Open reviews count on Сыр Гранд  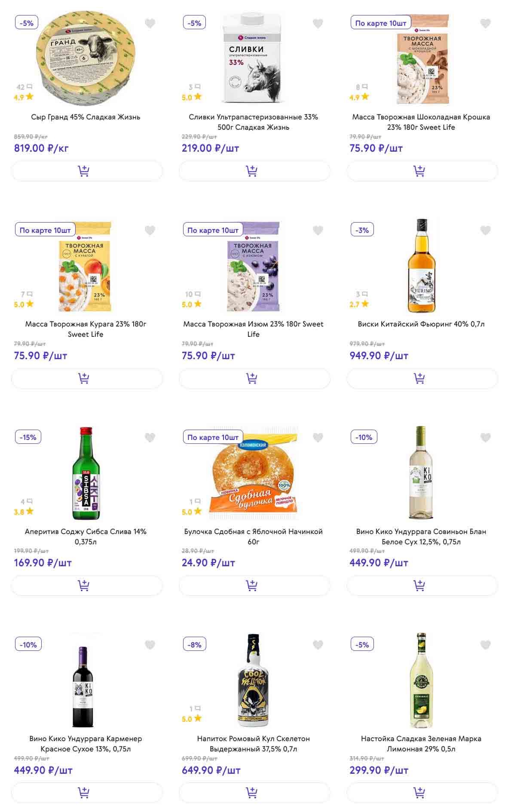pos(24,87)
